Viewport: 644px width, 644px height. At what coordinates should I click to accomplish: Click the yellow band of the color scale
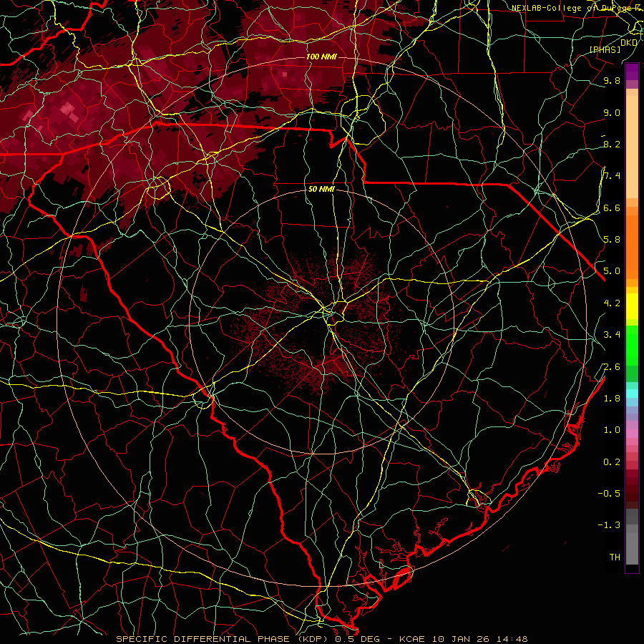point(632,306)
